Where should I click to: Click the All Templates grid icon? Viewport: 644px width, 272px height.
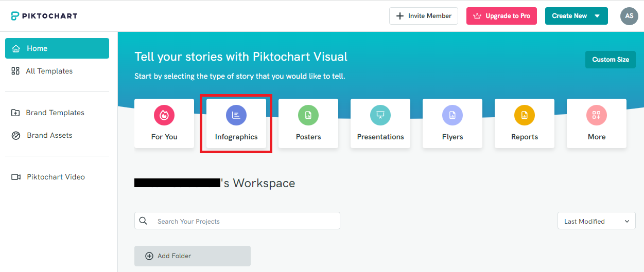(x=15, y=71)
